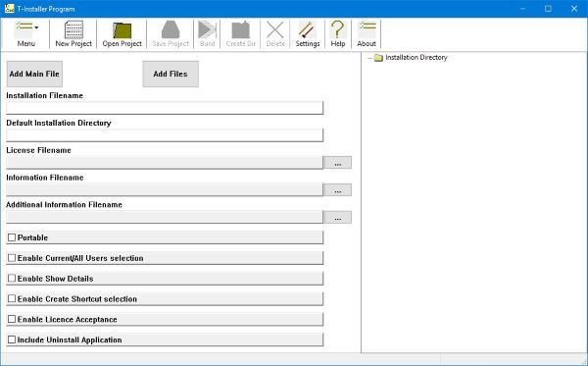
Task: Click the Delete X icon
Action: coord(275,30)
